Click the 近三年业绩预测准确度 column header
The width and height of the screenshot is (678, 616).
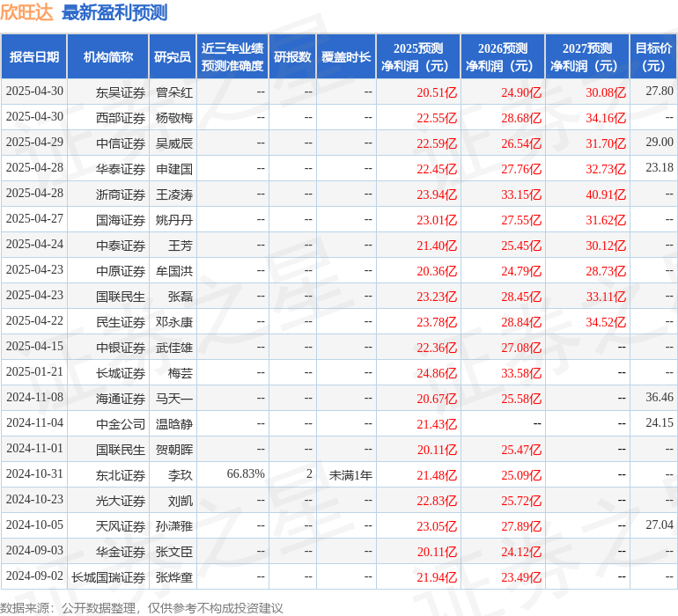pos(232,57)
